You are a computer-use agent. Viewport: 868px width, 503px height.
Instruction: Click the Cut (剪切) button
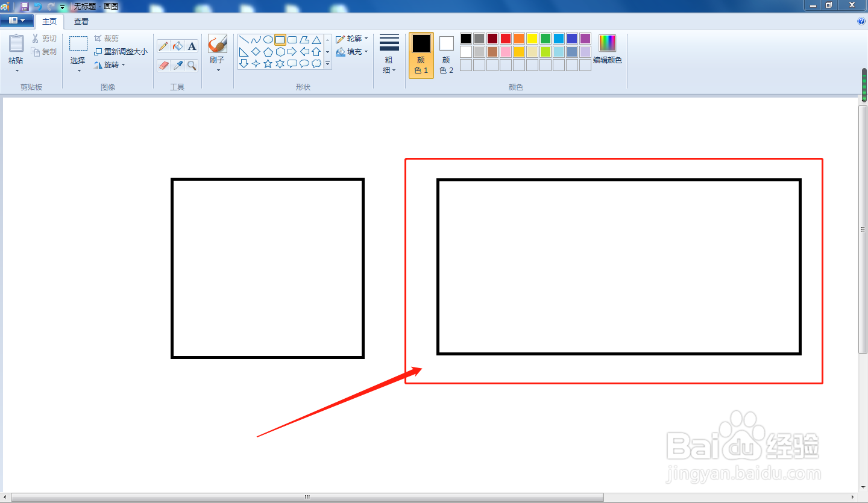click(44, 39)
